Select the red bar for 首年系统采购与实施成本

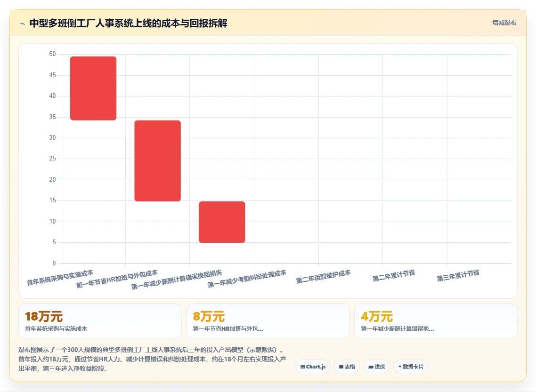click(93, 88)
